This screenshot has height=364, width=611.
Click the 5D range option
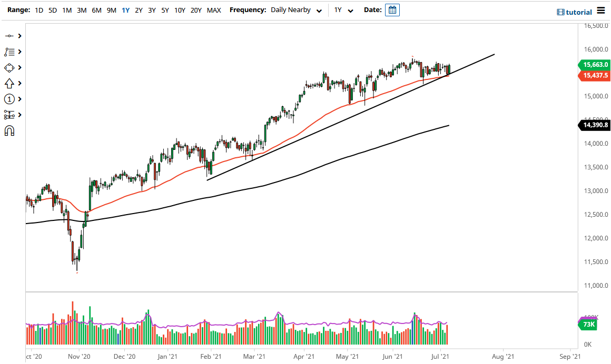click(52, 10)
